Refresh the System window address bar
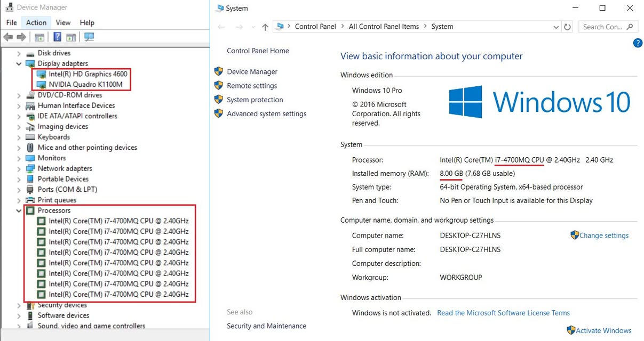 [567, 27]
